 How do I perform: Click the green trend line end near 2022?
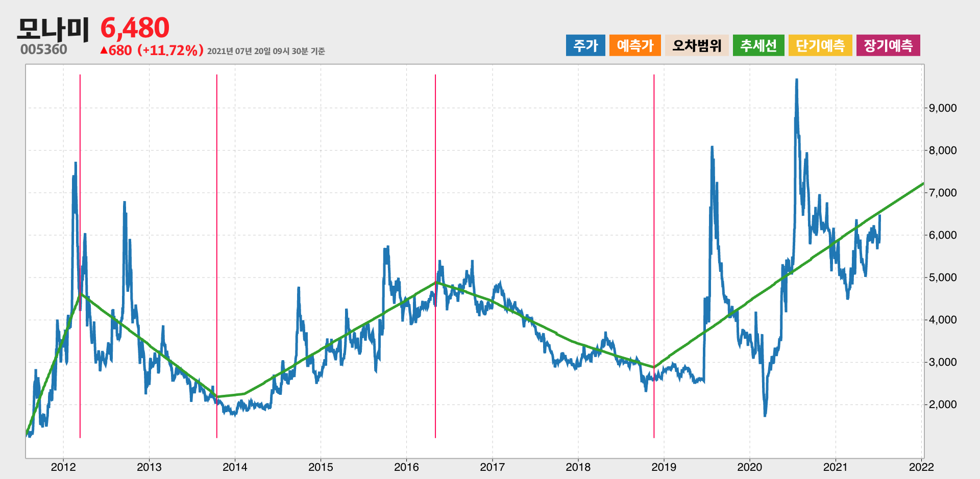click(922, 184)
